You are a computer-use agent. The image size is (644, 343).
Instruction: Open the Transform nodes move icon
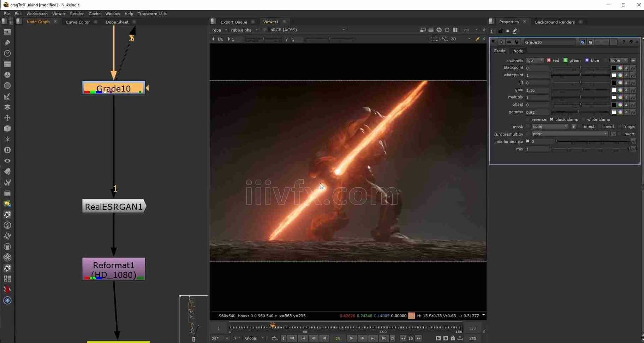point(7,118)
